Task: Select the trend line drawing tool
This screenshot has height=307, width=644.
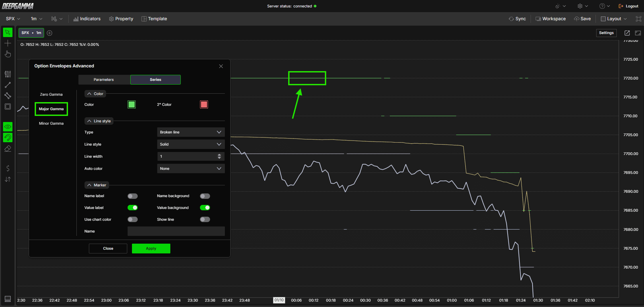Action: [x=8, y=85]
